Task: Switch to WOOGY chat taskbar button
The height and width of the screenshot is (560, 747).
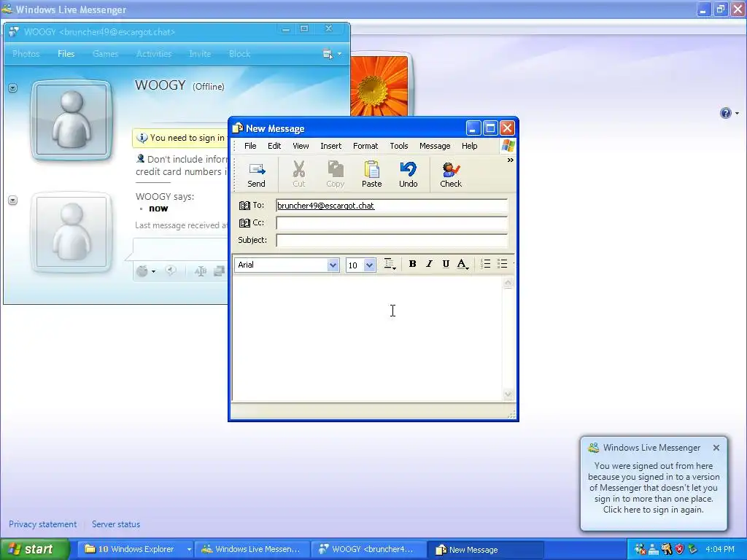Action: [368, 549]
